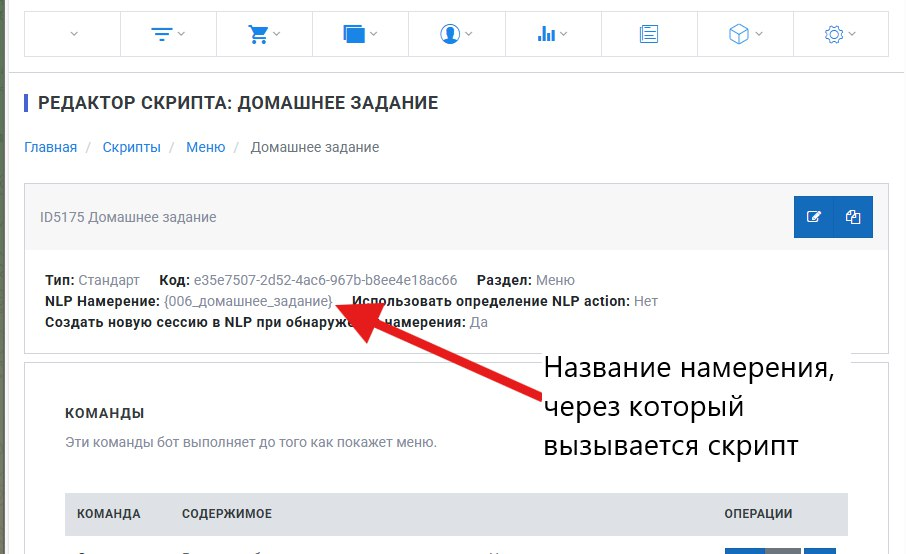This screenshot has width=906, height=554.
Task: Click the Содержимое column header
Action: click(227, 514)
